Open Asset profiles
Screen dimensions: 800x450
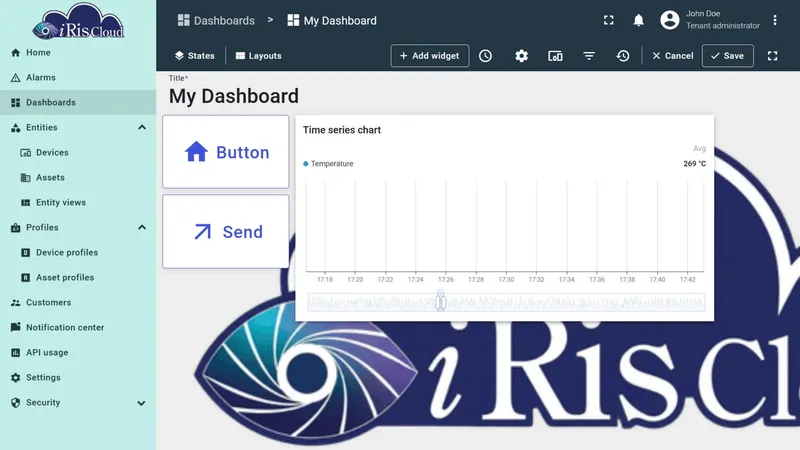click(78, 278)
